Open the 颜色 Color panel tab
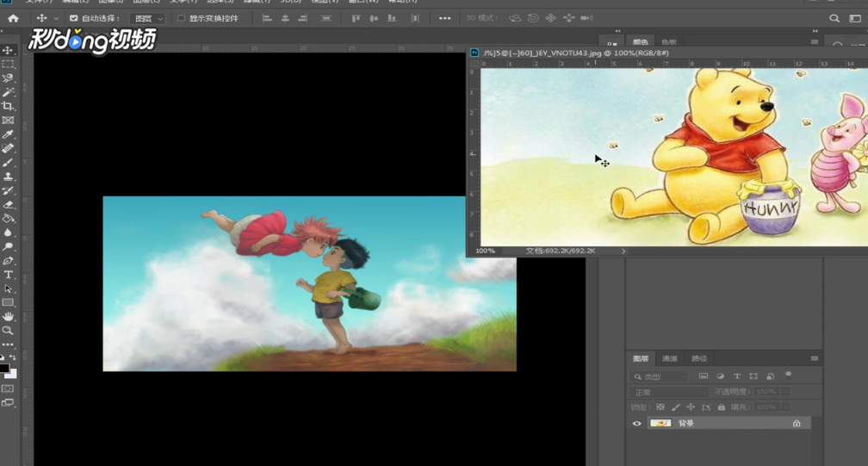 pos(641,42)
